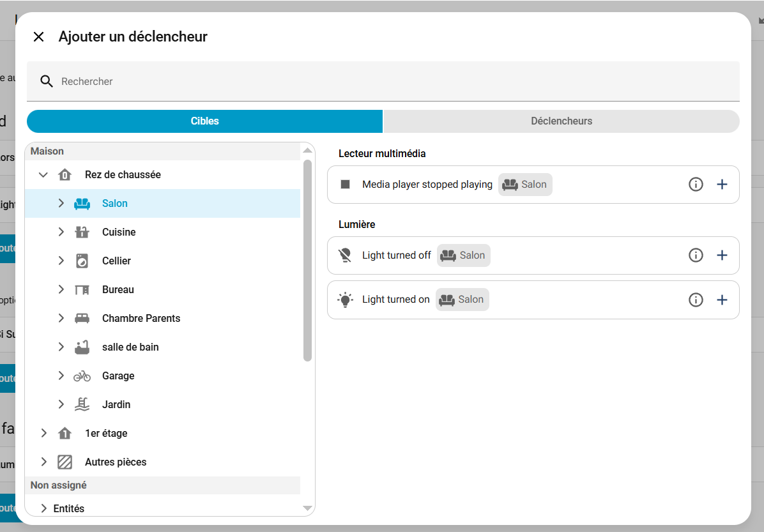Viewport: 764px width, 532px height.
Task: Switch to the Déclencheurs tab
Action: pyautogui.click(x=561, y=121)
